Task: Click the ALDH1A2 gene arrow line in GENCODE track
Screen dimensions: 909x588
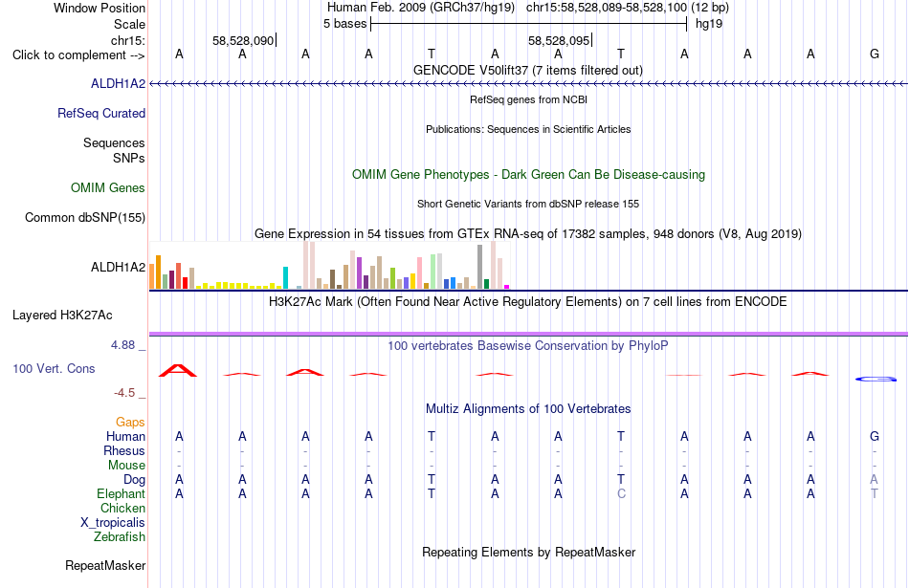Action: tap(528, 84)
